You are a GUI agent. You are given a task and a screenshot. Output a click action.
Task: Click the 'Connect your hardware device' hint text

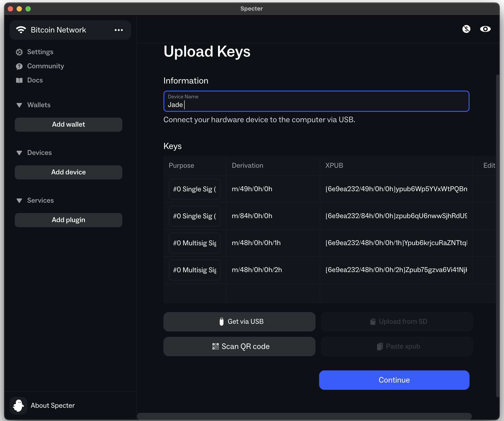pos(259,120)
